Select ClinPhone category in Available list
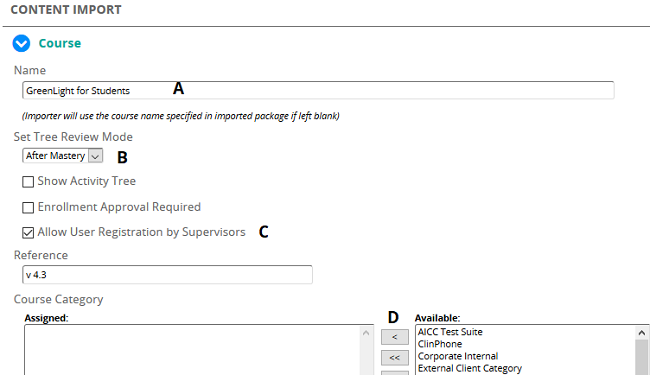The image size is (650, 377). (440, 344)
